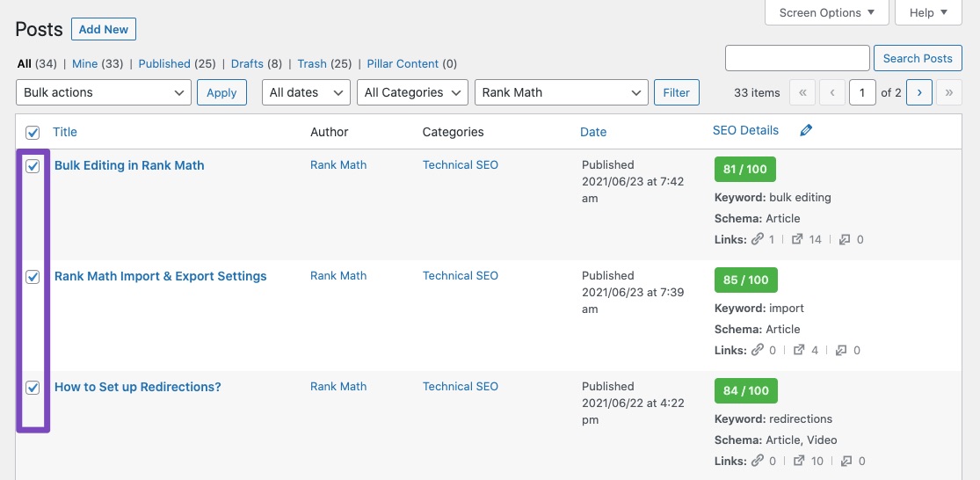Click incoming links icon in Redirections row

[847, 461]
